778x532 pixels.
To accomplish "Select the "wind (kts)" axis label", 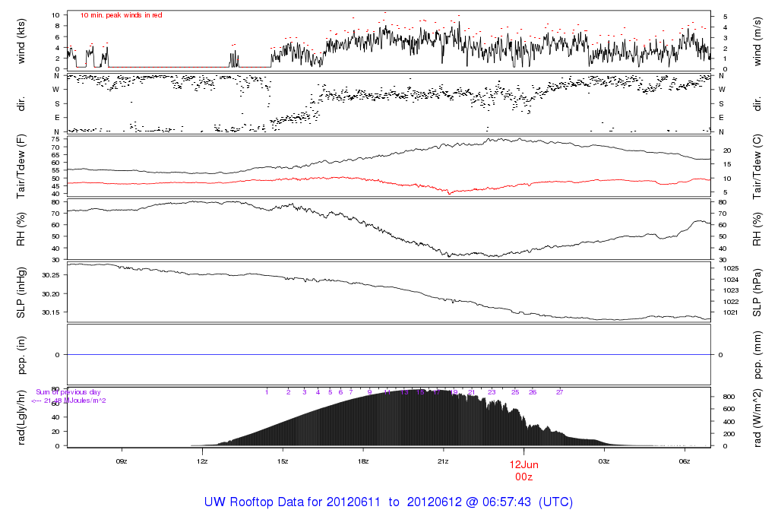I will (x=21, y=41).
